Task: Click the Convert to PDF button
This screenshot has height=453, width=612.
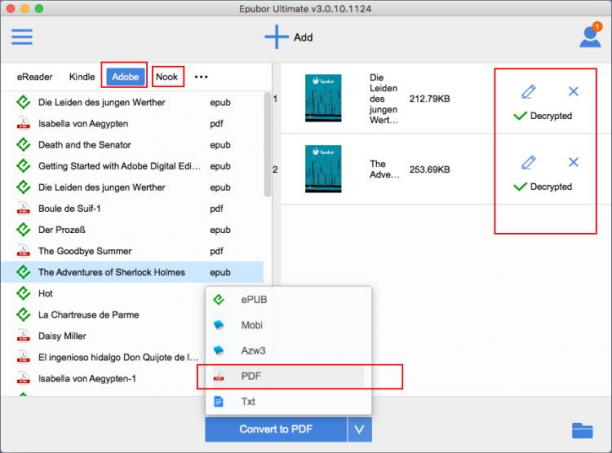Action: click(x=276, y=429)
